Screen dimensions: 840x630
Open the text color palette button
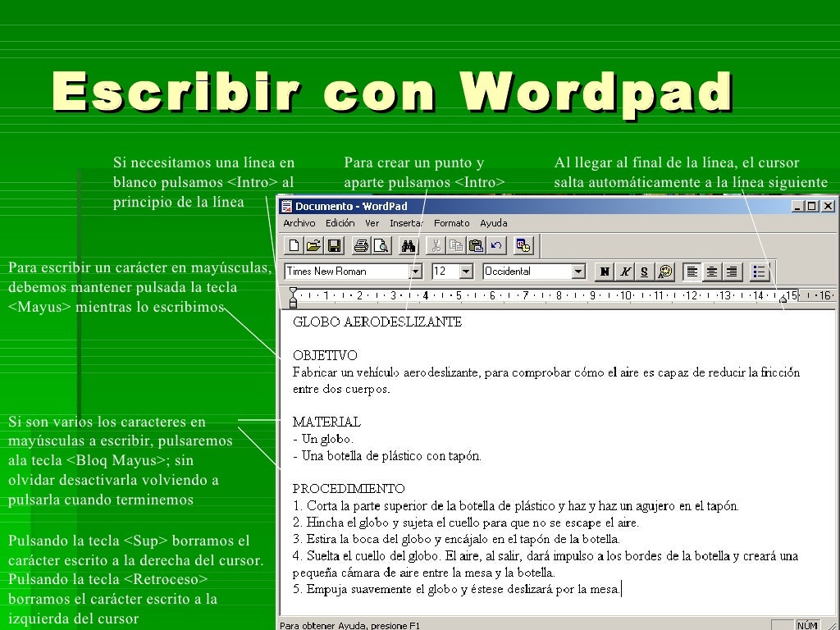click(x=664, y=272)
